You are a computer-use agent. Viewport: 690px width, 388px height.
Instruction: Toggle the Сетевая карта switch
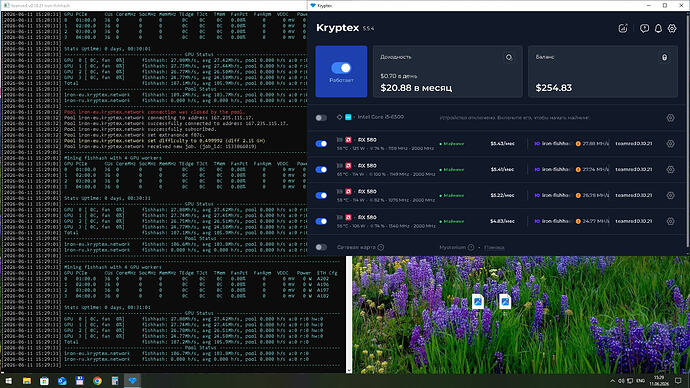(321, 247)
